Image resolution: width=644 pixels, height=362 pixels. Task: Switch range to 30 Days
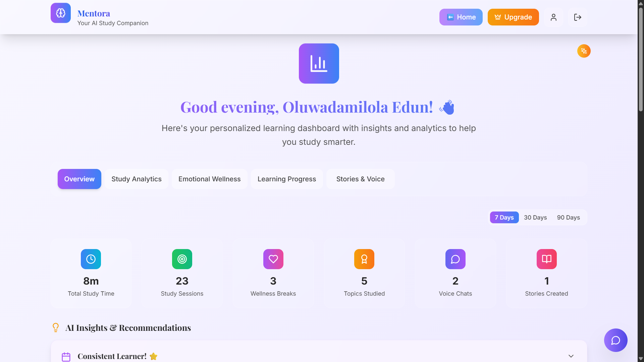tap(535, 218)
